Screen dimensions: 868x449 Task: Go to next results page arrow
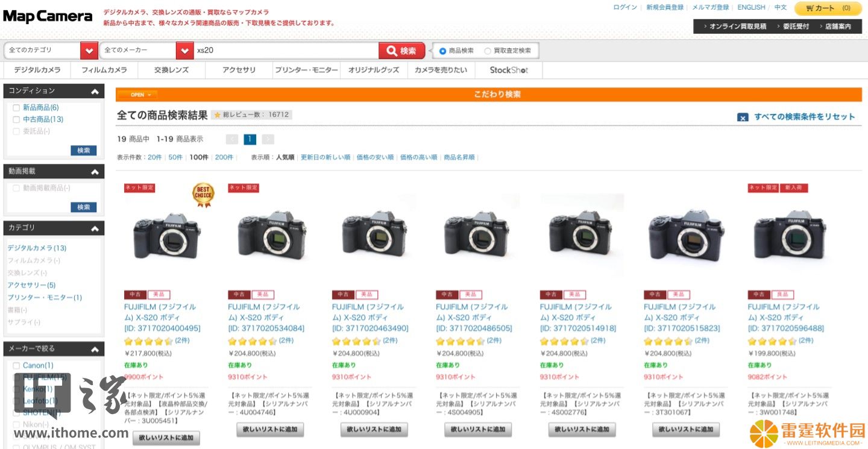click(x=268, y=139)
